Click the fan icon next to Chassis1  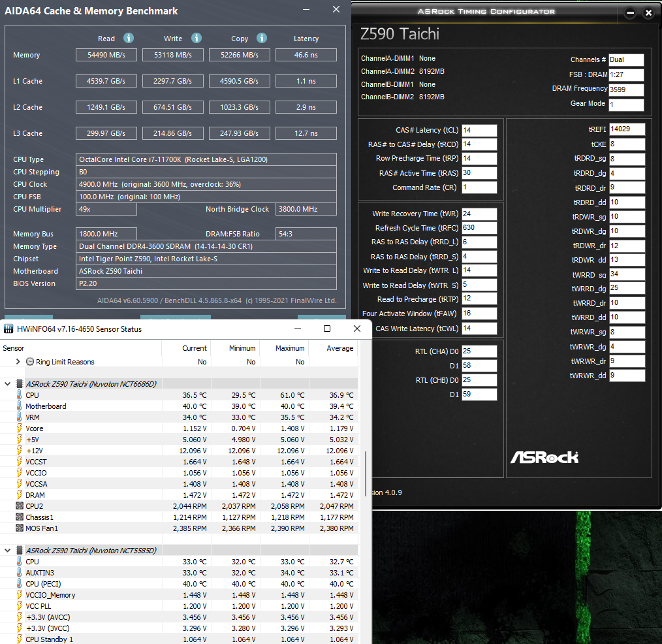tap(20, 517)
